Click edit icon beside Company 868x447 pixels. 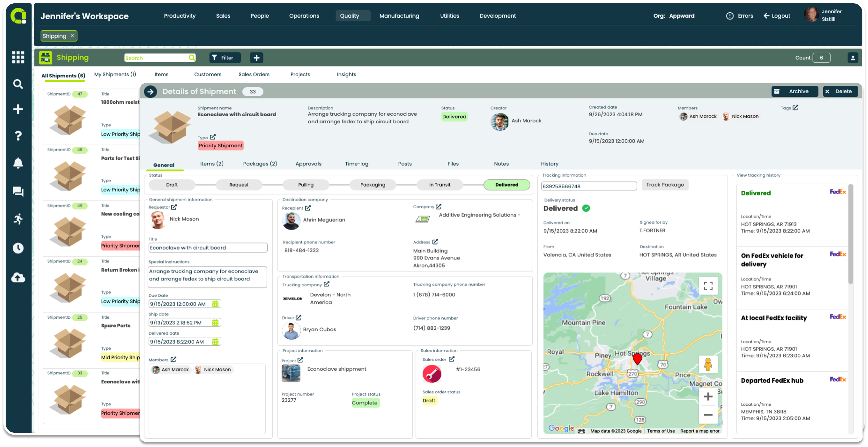[x=438, y=207]
